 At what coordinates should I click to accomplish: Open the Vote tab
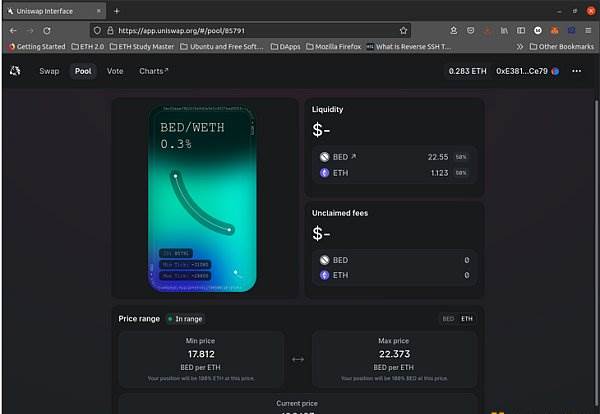point(115,71)
